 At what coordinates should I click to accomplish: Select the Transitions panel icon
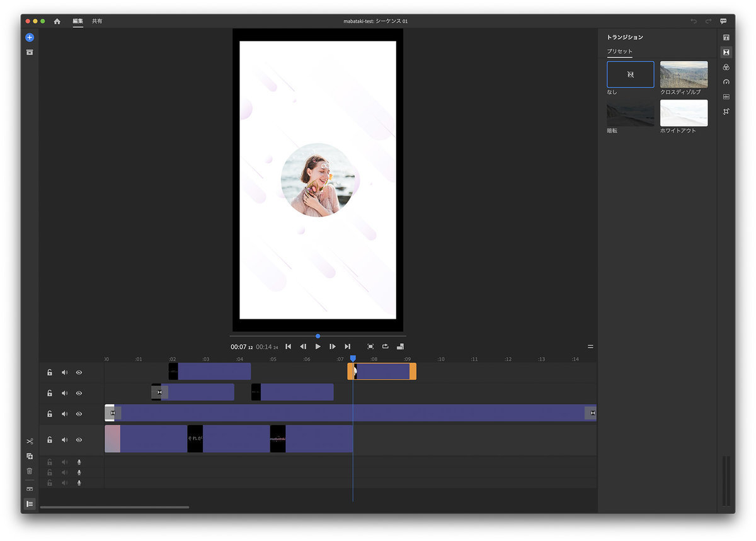[726, 52]
